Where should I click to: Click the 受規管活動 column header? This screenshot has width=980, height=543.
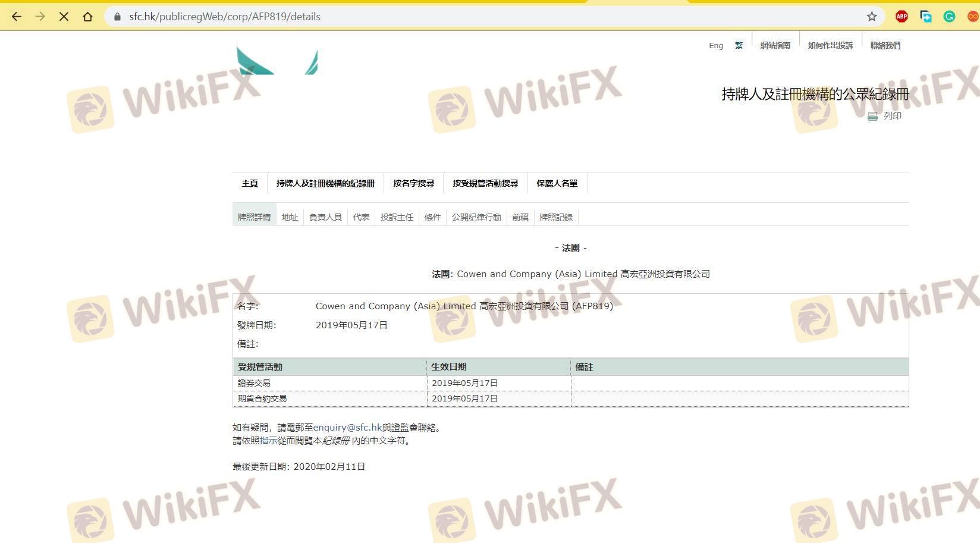[330, 367]
